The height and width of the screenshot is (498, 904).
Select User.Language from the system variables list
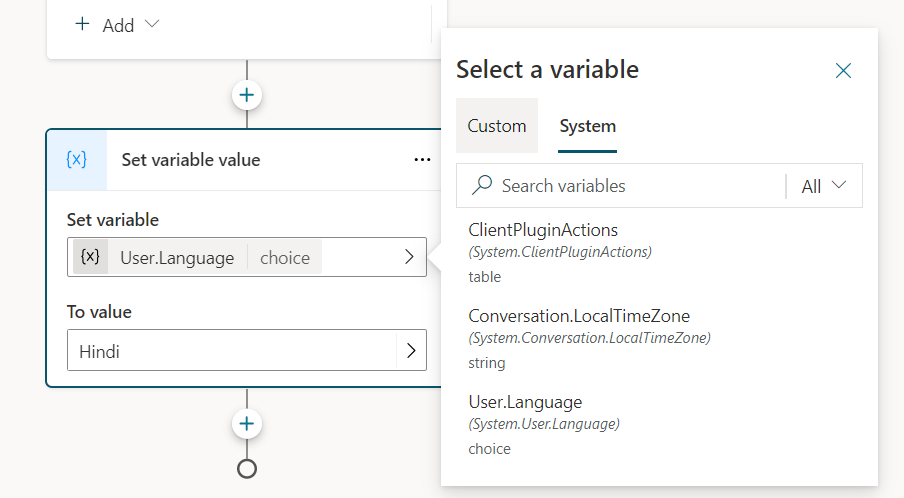(x=525, y=402)
